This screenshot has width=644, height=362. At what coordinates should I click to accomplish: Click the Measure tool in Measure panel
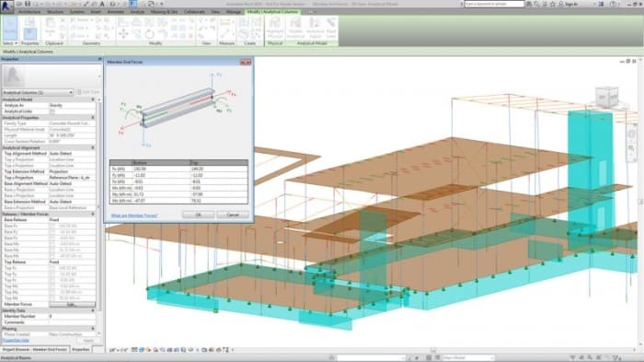point(225,22)
